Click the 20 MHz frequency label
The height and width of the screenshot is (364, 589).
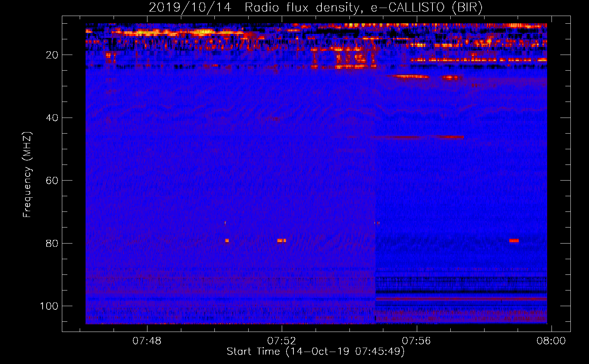pyautogui.click(x=52, y=55)
